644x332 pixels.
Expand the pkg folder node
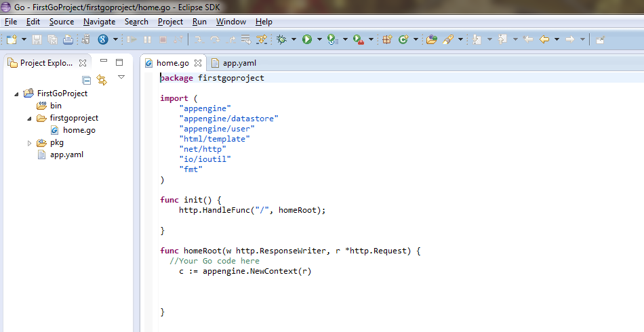point(29,143)
